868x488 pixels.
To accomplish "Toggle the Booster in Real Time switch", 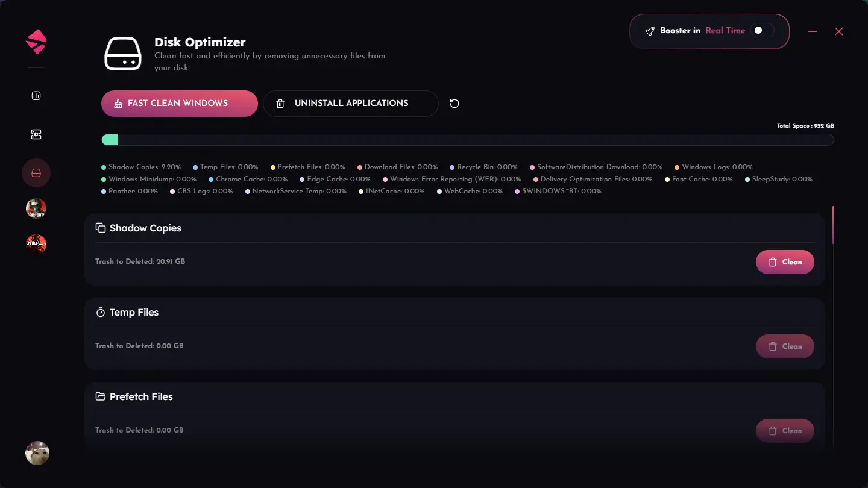I will pyautogui.click(x=762, y=31).
